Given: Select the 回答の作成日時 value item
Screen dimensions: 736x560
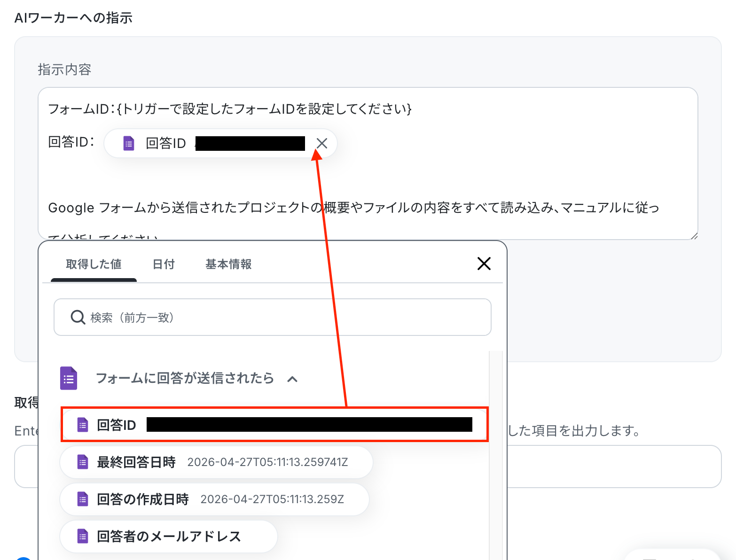Looking at the screenshot, I should 214,499.
